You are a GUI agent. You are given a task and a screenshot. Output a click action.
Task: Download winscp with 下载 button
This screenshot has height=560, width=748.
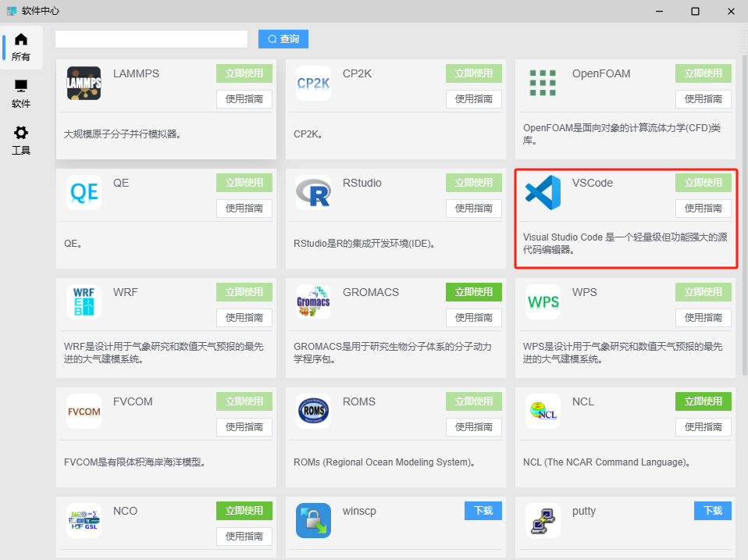point(483,511)
